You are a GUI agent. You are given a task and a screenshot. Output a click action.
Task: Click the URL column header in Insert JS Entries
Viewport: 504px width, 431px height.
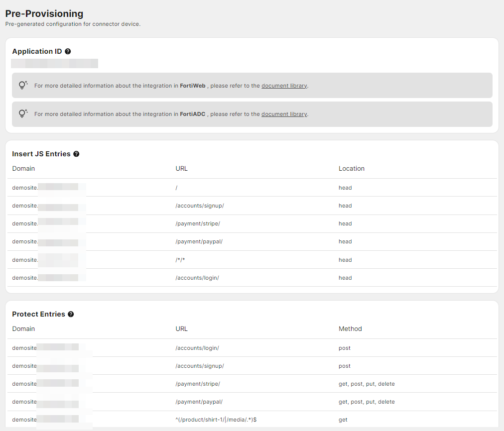pyautogui.click(x=181, y=168)
